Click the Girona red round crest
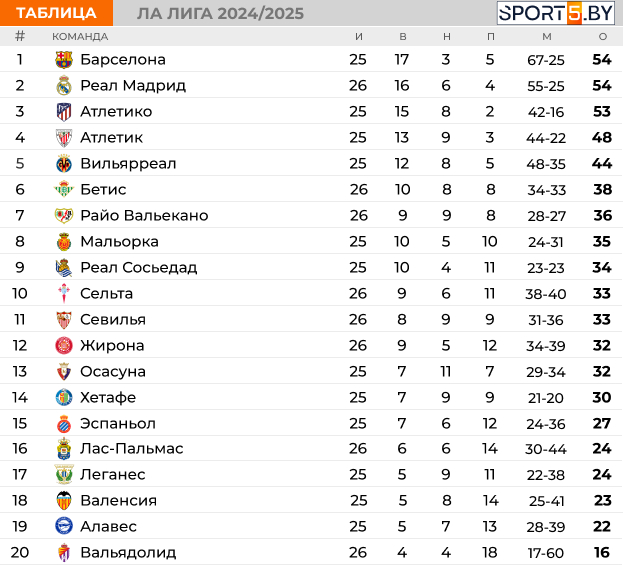 click(x=64, y=345)
